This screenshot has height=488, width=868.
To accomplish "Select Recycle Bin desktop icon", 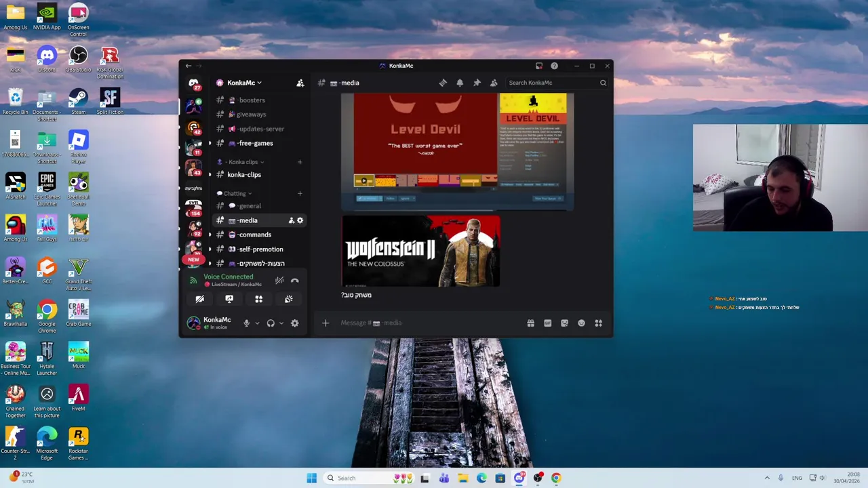I will (15, 102).
